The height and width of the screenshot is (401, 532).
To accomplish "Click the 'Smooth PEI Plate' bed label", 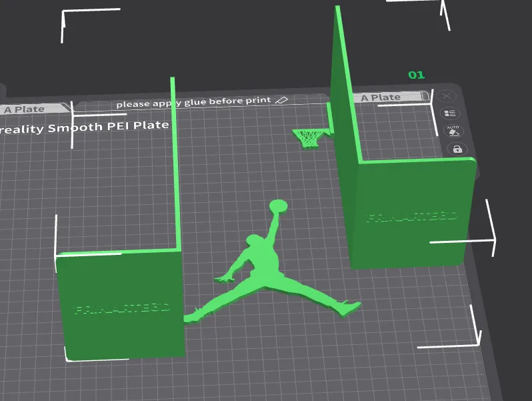I will (108, 127).
